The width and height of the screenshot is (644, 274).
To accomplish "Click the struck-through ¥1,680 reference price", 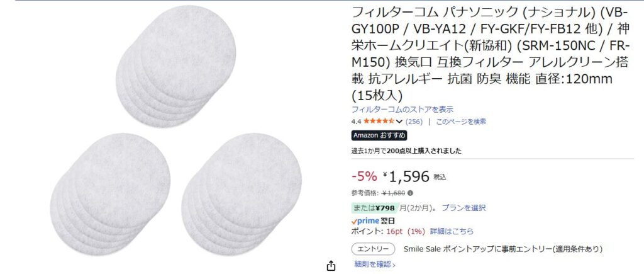I will pyautogui.click(x=394, y=193).
